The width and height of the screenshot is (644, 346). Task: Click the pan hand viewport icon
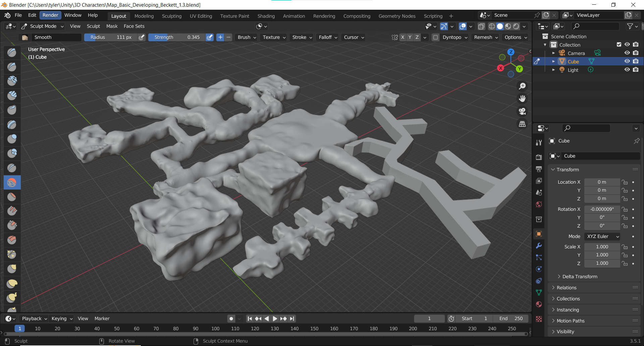tap(522, 99)
